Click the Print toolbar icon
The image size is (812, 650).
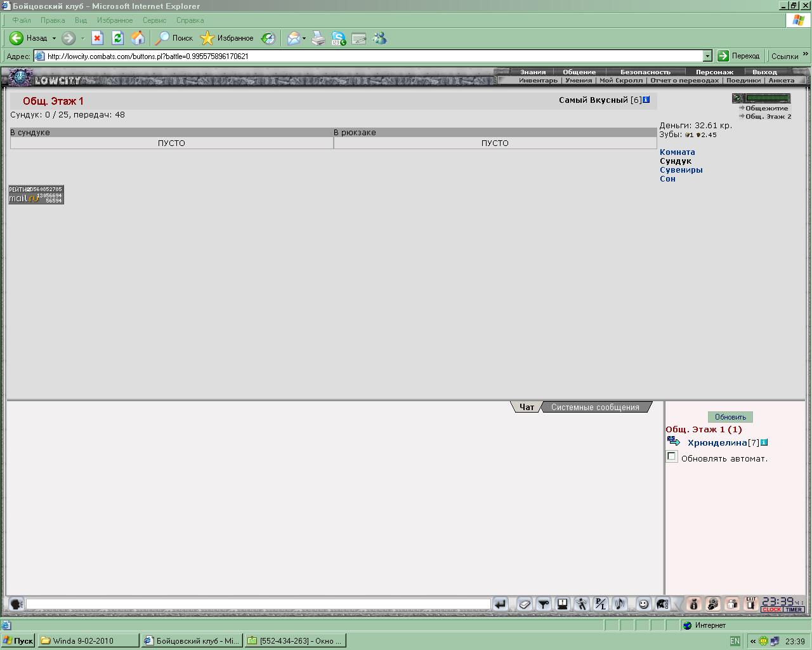point(318,38)
